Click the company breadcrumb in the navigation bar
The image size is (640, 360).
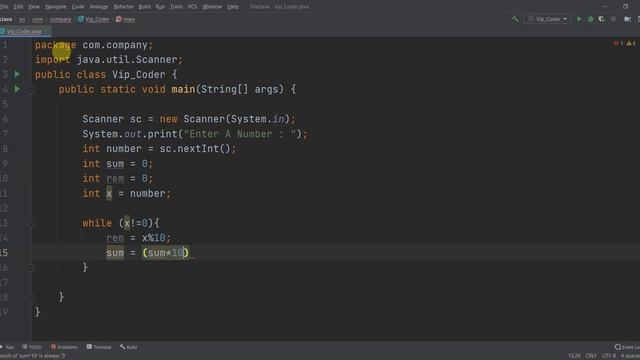[60, 19]
